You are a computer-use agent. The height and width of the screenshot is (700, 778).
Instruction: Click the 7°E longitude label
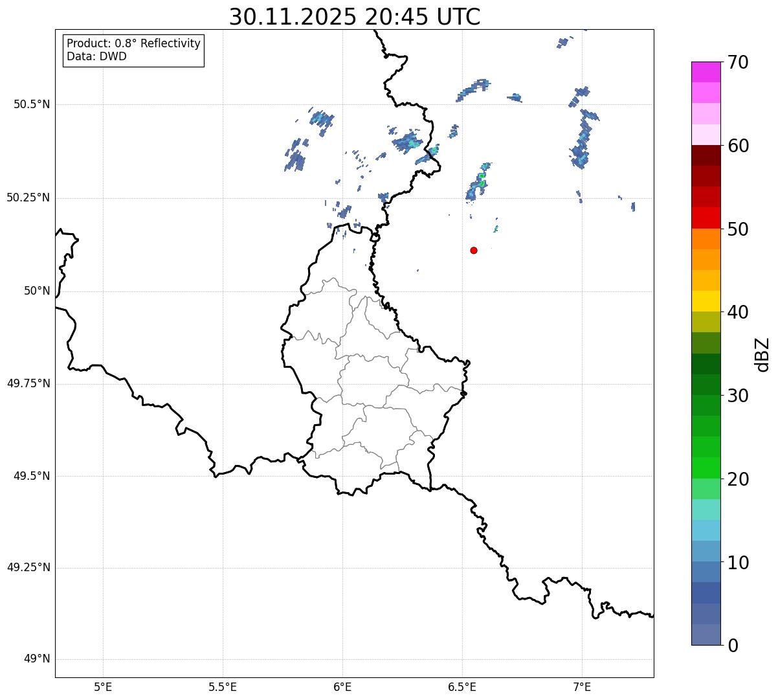click(582, 686)
